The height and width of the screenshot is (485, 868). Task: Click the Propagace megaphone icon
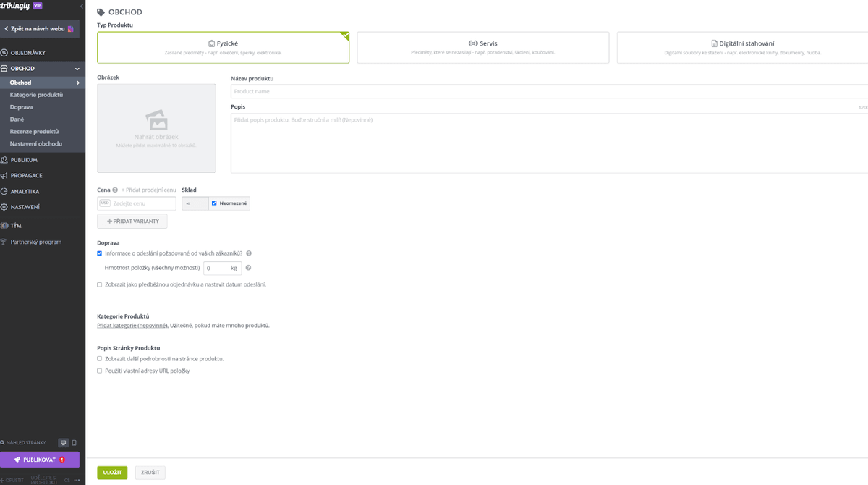[4, 176]
